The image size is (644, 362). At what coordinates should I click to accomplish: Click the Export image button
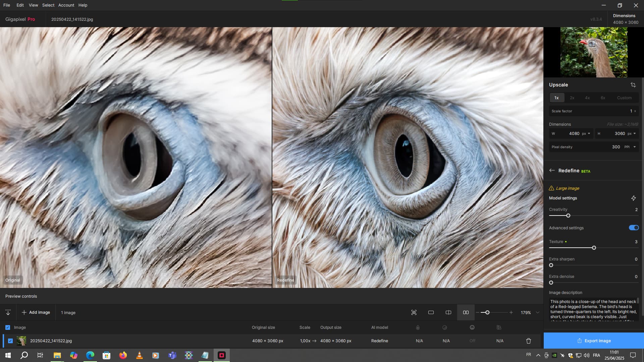click(594, 341)
